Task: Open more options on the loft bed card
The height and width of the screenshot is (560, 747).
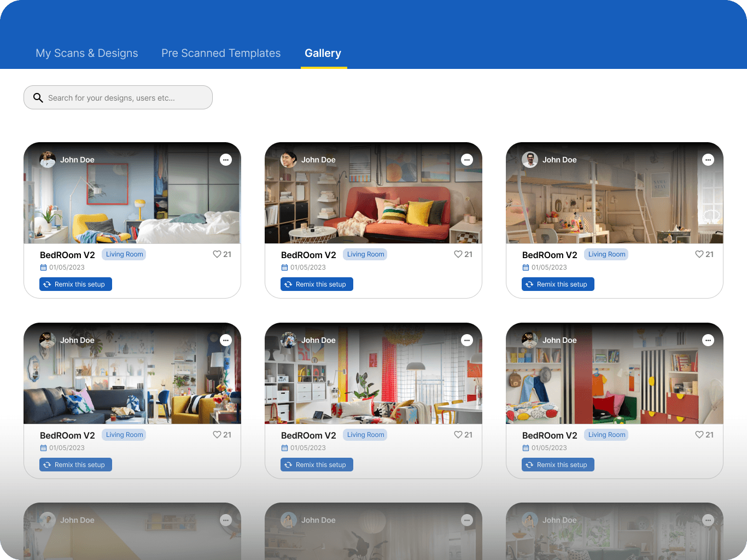Action: (708, 160)
